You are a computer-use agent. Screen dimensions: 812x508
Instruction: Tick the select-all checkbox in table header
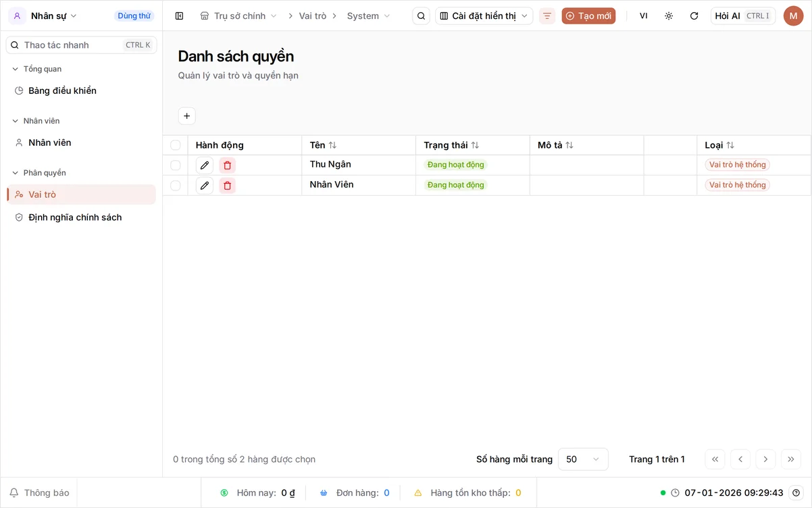(176, 145)
